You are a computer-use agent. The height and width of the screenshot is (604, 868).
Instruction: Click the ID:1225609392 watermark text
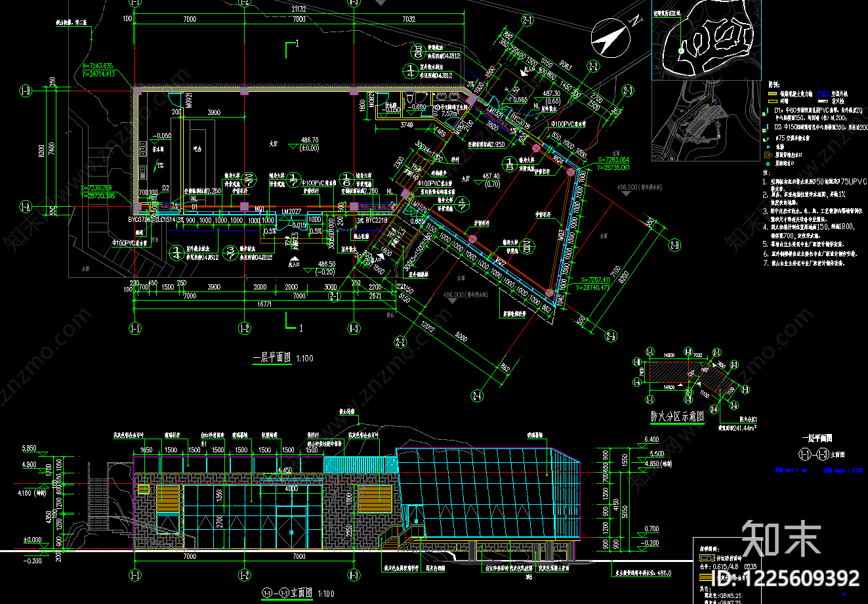pos(786,578)
